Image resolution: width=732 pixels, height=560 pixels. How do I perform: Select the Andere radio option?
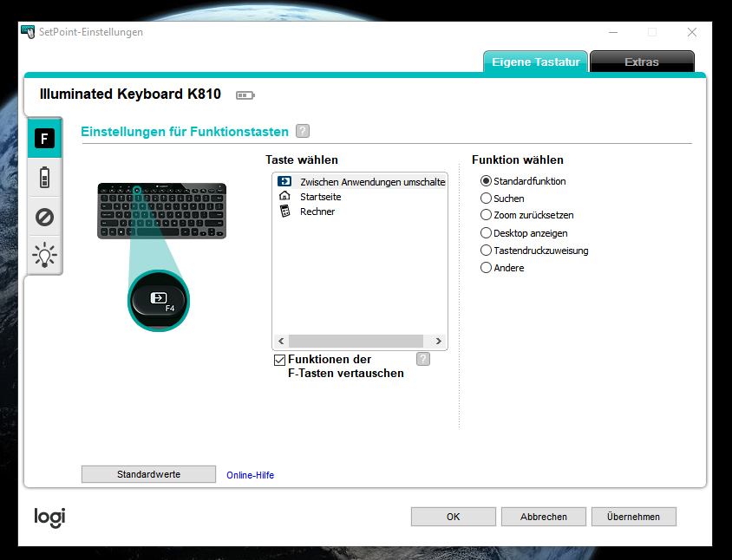coord(486,267)
